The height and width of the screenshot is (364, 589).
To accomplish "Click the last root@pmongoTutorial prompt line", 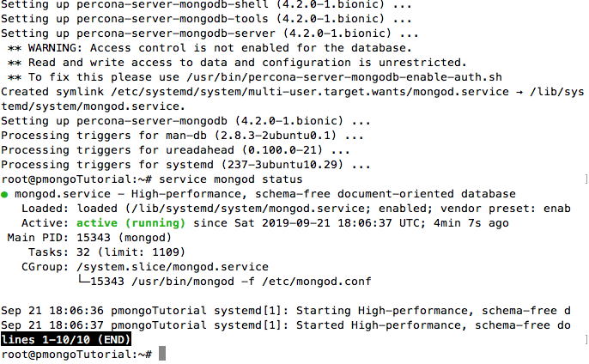I will [x=83, y=354].
